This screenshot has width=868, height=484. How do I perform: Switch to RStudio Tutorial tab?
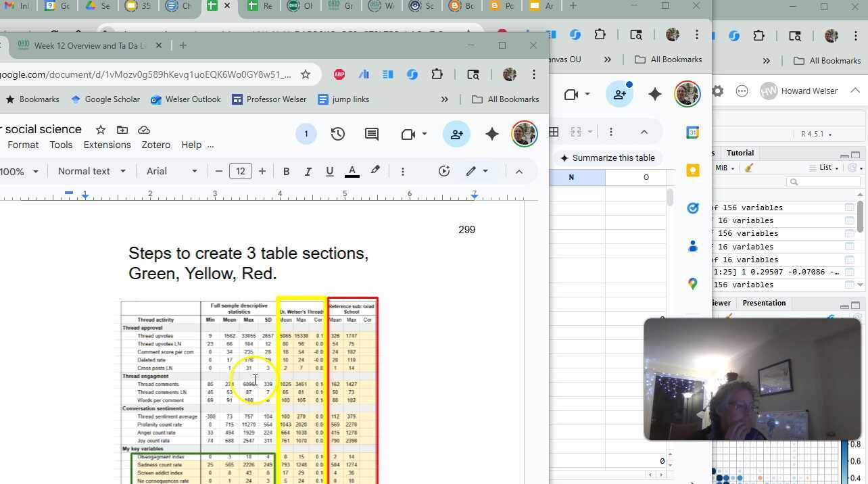pyautogui.click(x=740, y=153)
